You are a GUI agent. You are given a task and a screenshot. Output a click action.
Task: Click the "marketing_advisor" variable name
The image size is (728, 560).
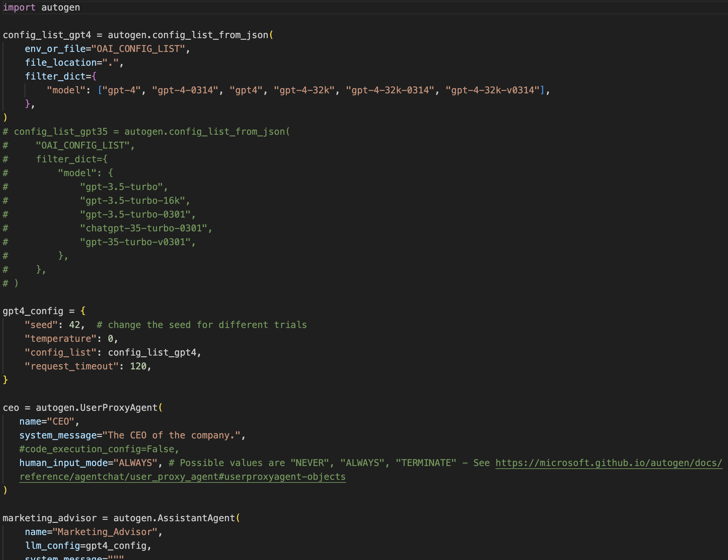[x=50, y=518]
